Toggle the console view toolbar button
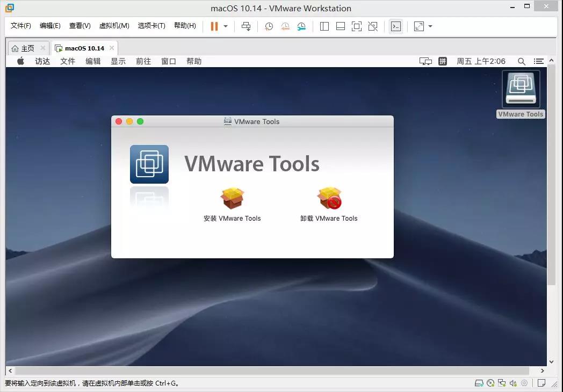Viewport: 563px width, 392px height. pos(396,26)
